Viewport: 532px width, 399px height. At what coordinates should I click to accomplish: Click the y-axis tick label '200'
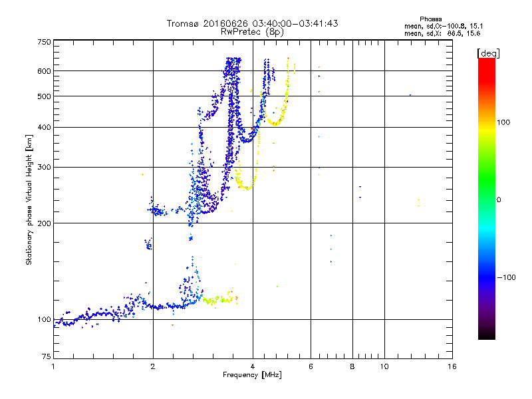coord(44,223)
